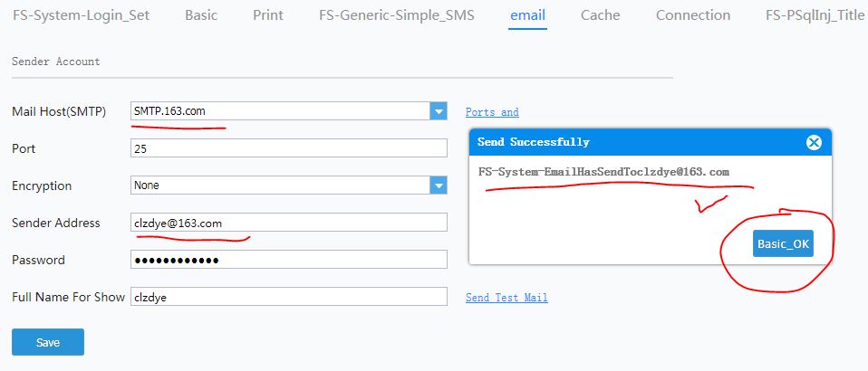Click into the Sender Address field
Viewport: 868px width, 371px height.
tap(288, 223)
